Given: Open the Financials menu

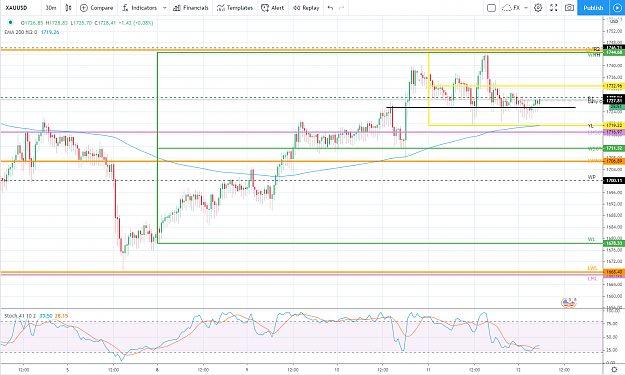Looking at the screenshot, I should tap(191, 8).
